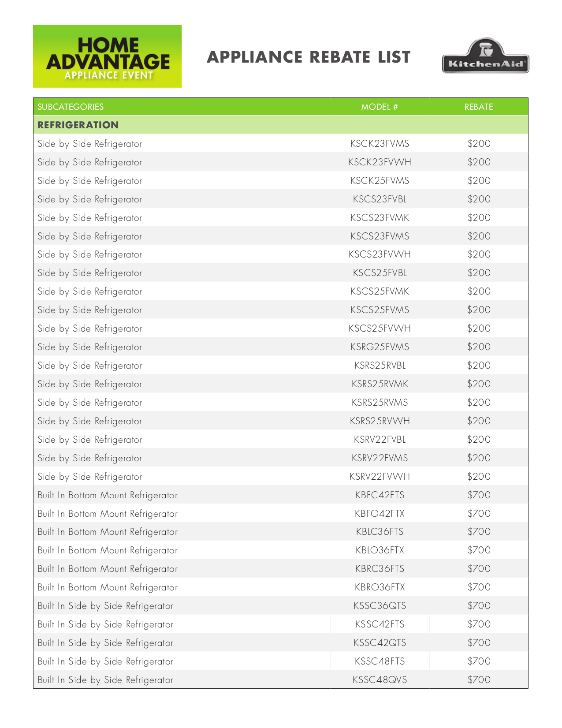
Task: Select the KSSC36QTS model cell
Action: click(x=380, y=606)
